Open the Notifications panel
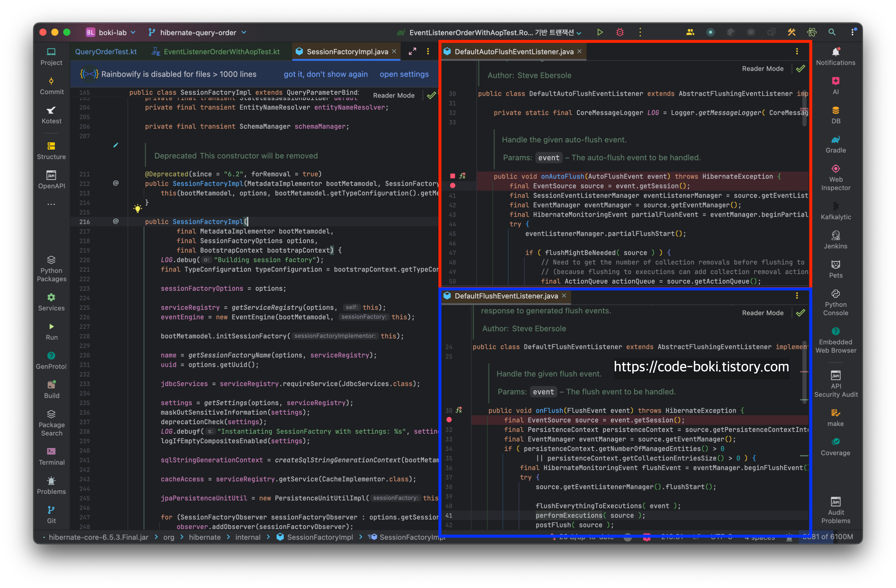The width and height of the screenshot is (896, 588). tap(835, 56)
